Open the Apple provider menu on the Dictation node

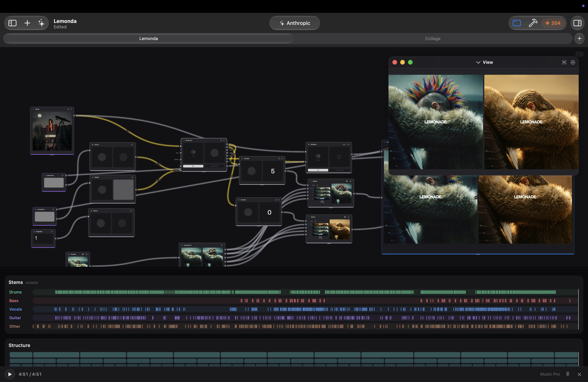pos(344,144)
